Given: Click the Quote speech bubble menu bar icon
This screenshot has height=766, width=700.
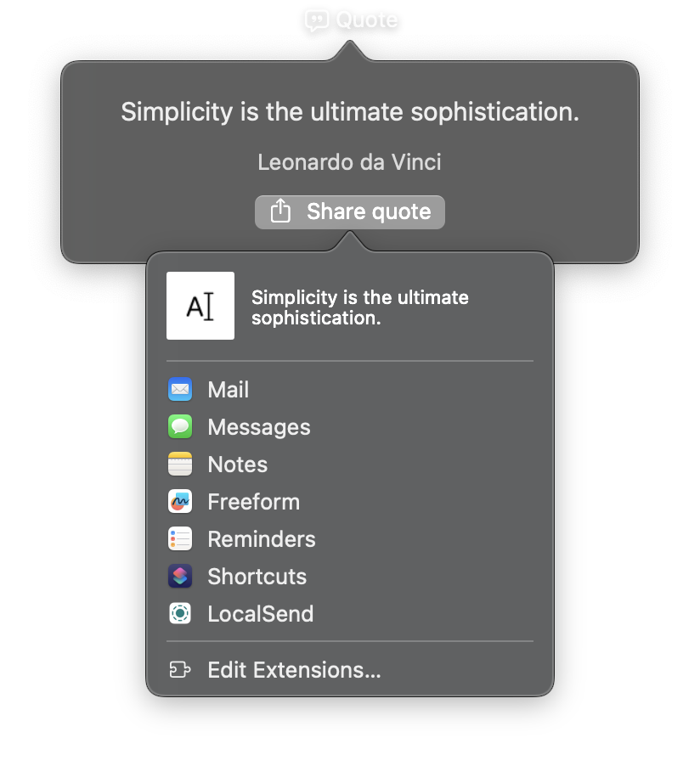Looking at the screenshot, I should (316, 20).
